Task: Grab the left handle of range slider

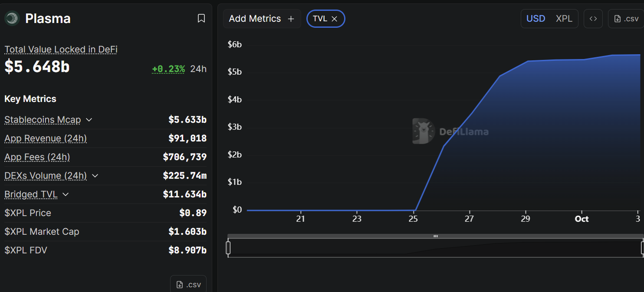Action: [228, 248]
